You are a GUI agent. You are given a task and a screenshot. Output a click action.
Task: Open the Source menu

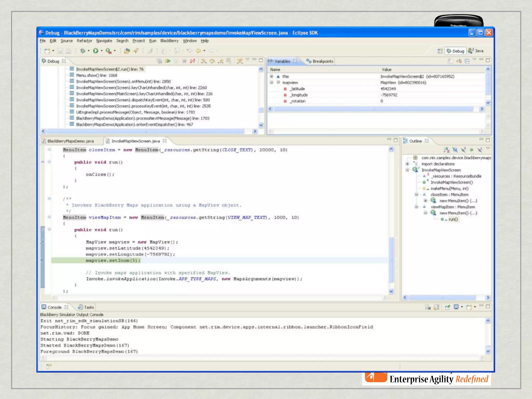[x=66, y=41]
